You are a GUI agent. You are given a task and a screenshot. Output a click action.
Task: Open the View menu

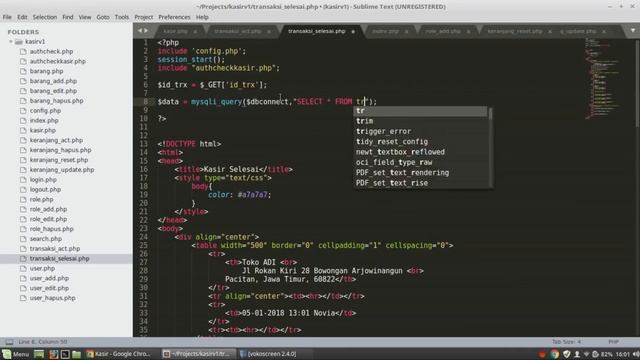coord(85,17)
